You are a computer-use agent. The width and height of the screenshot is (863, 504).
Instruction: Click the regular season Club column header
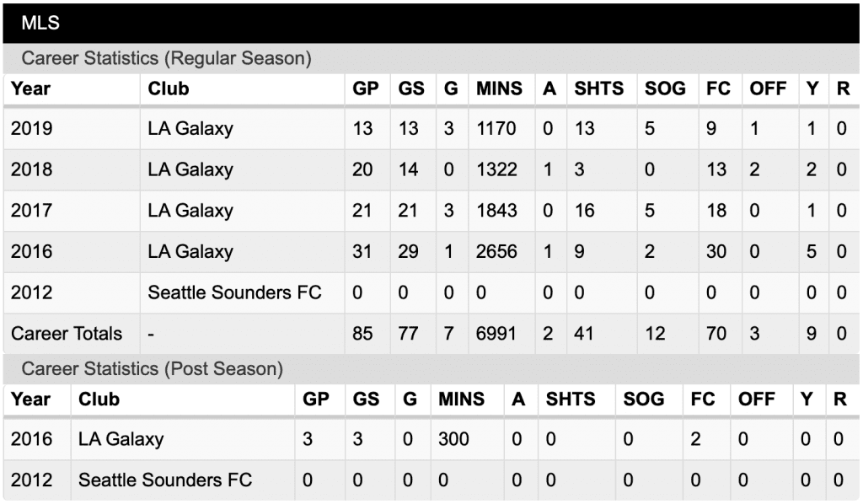click(169, 88)
